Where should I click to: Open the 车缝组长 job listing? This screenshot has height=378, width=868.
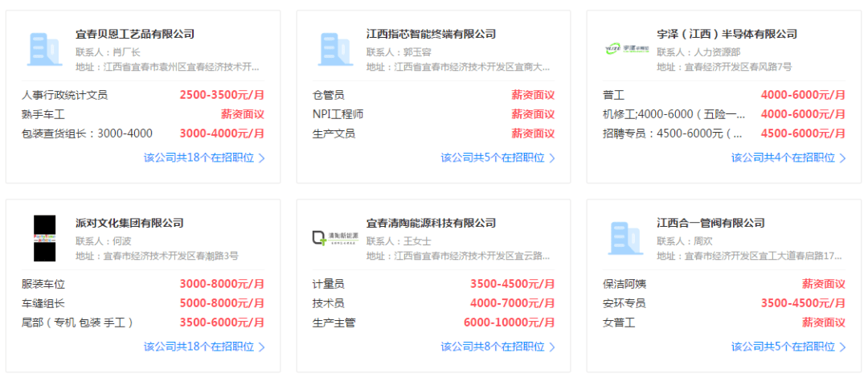coord(43,304)
